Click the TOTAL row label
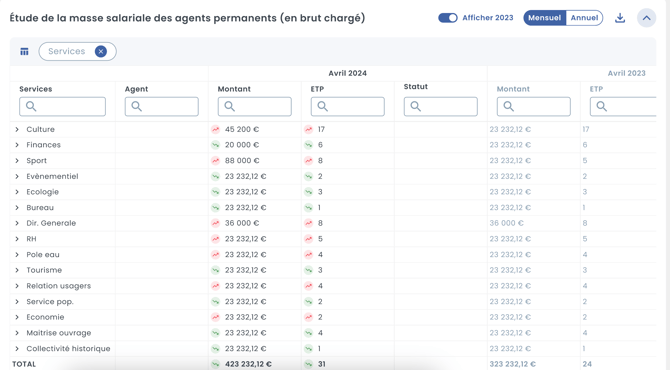The width and height of the screenshot is (670, 370). click(x=24, y=364)
